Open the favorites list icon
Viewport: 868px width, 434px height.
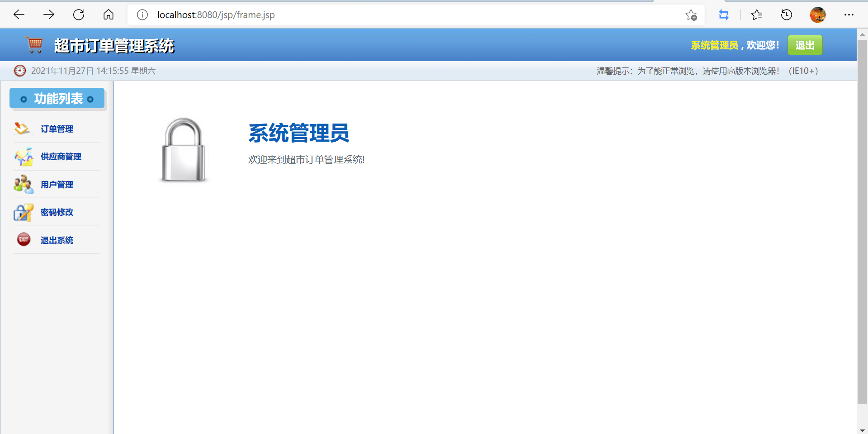[757, 14]
